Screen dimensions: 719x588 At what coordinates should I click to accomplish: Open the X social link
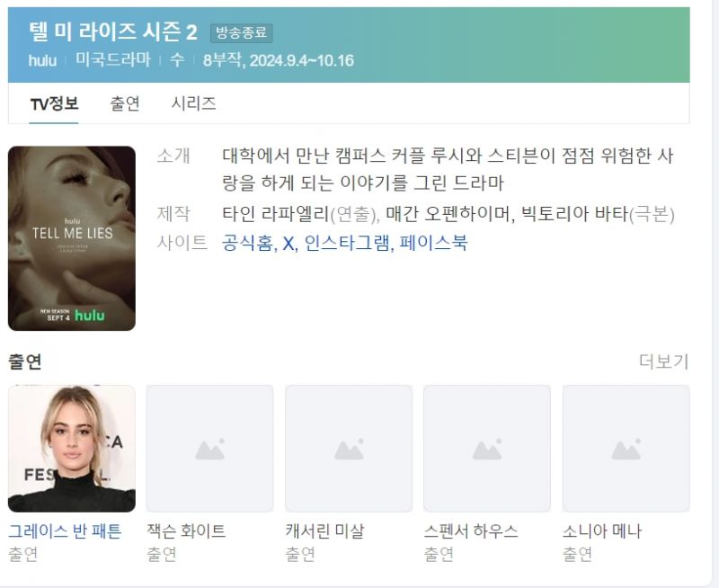288,244
